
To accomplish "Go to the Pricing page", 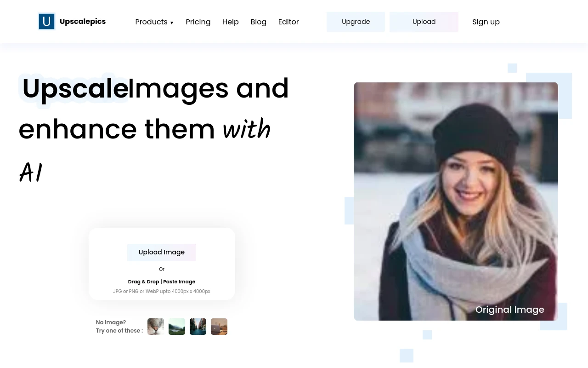I will pyautogui.click(x=198, y=22).
